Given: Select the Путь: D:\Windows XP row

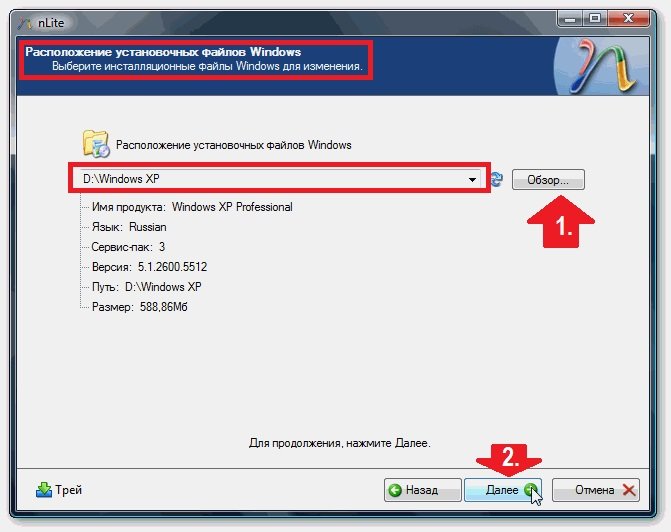Looking at the screenshot, I should point(146,287).
